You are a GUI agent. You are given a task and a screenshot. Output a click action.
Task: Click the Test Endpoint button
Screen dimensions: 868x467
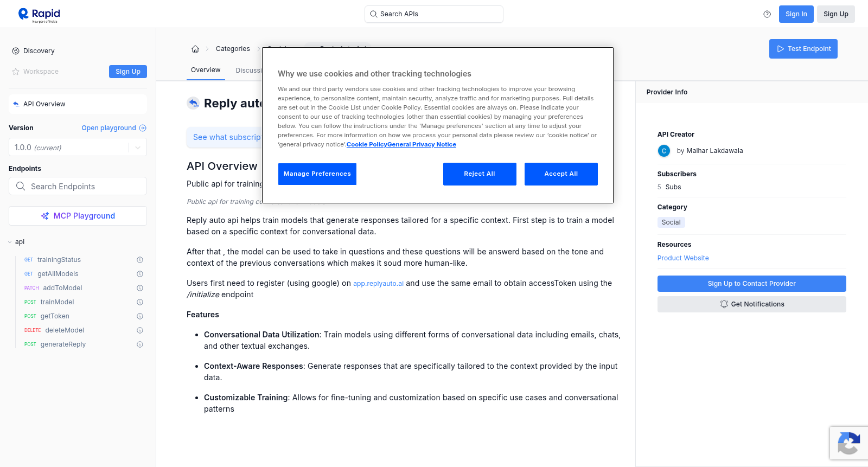(803, 49)
